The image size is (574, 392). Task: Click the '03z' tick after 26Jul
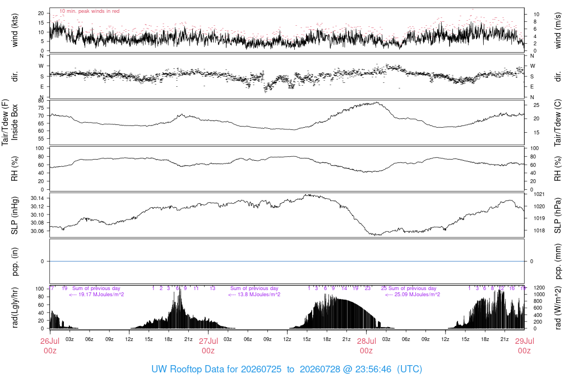(x=70, y=339)
